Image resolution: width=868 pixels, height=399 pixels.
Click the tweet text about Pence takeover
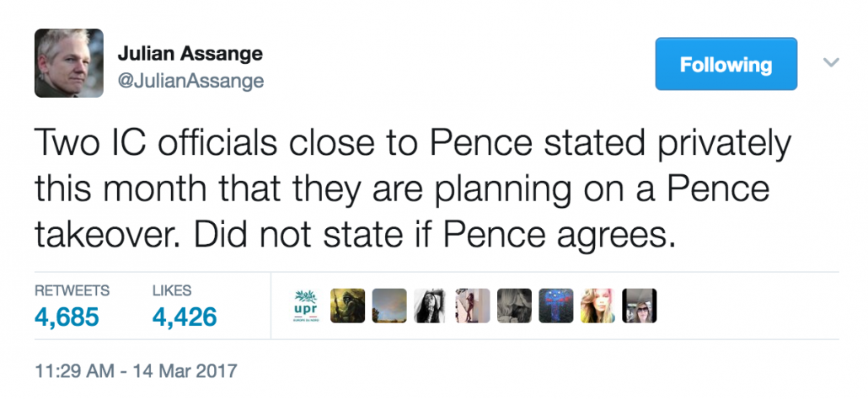point(412,189)
